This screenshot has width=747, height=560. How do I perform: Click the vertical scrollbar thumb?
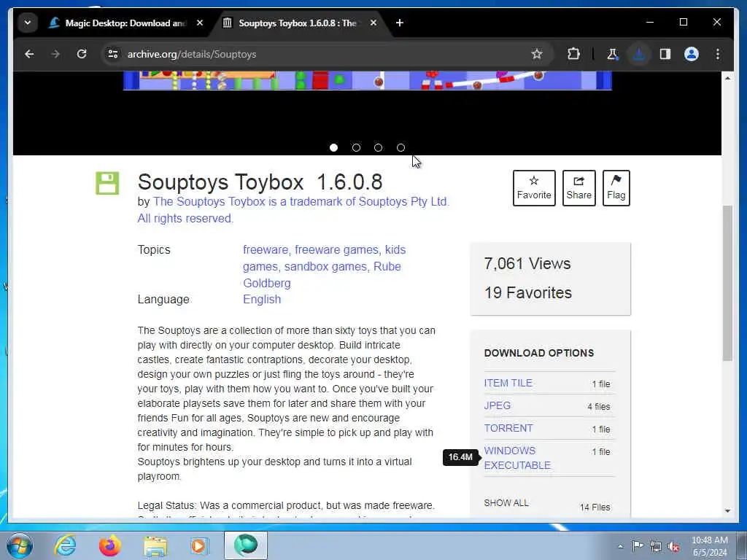(727, 284)
